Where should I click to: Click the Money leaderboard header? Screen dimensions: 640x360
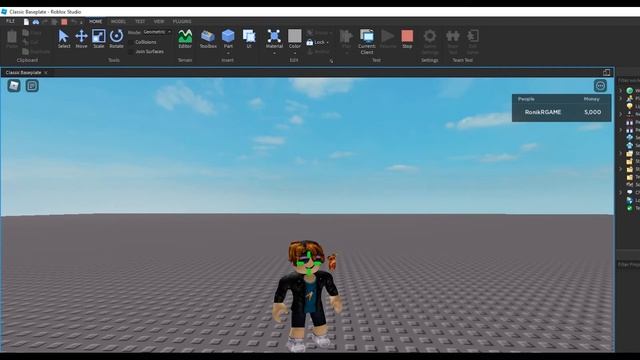591,99
